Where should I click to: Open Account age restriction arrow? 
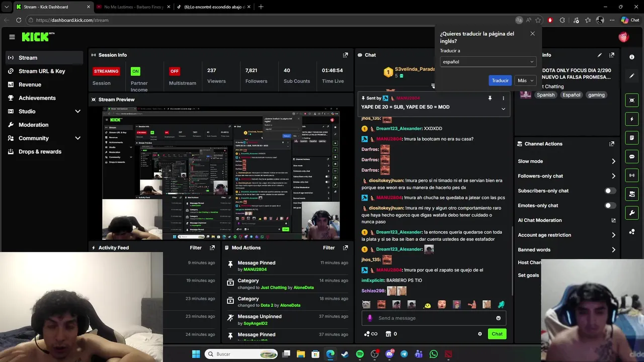click(613, 235)
